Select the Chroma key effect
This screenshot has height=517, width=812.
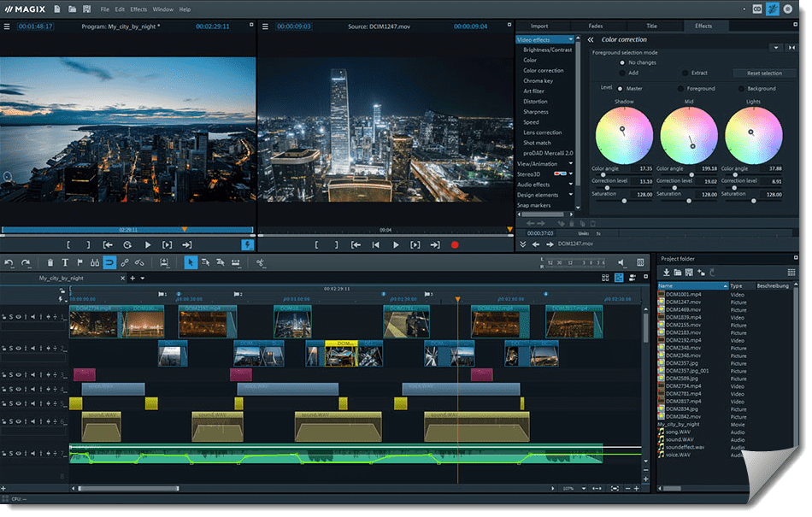[538, 80]
